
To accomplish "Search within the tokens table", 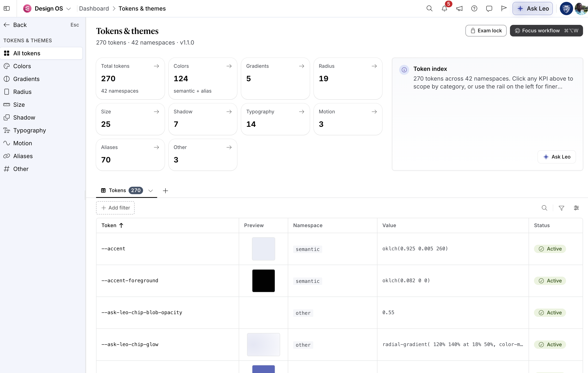I will tap(544, 208).
